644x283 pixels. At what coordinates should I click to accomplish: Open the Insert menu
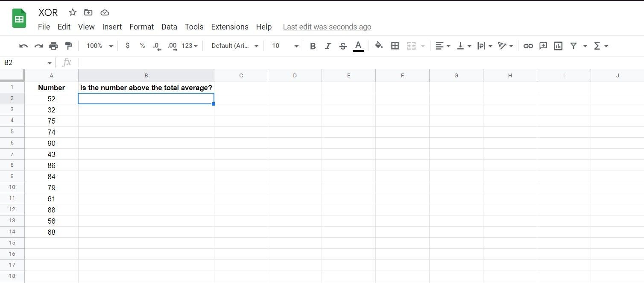coord(112,27)
